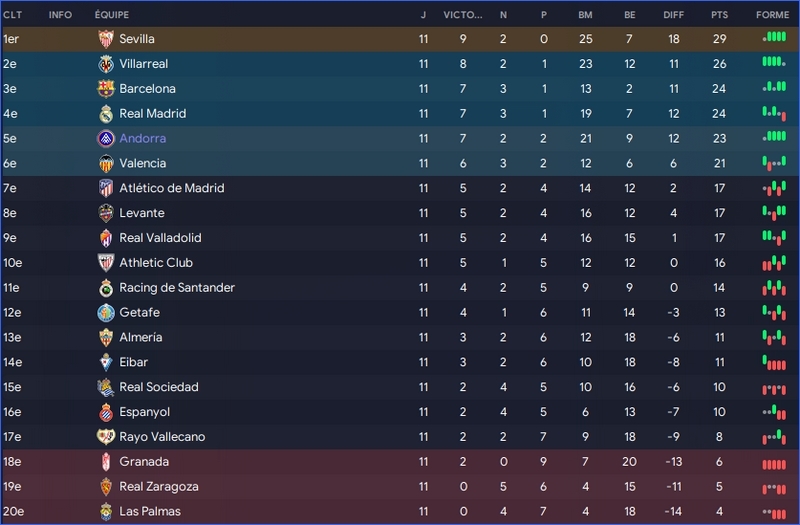
Task: Click the FORME column header
Action: tap(772, 15)
